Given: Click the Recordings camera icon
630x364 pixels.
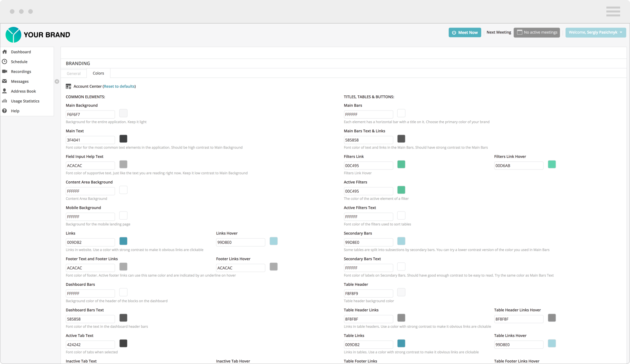Looking at the screenshot, I should 5,71.
